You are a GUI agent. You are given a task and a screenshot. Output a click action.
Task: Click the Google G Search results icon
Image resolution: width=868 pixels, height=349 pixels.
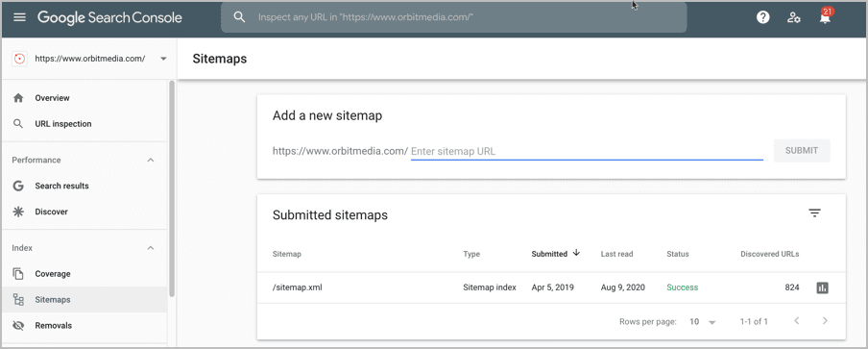pyautogui.click(x=18, y=187)
